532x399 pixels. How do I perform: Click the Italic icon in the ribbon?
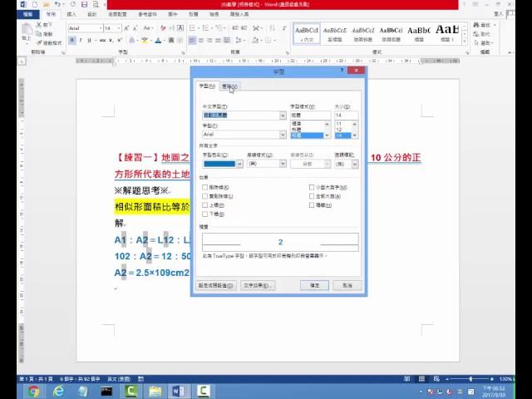(81, 40)
